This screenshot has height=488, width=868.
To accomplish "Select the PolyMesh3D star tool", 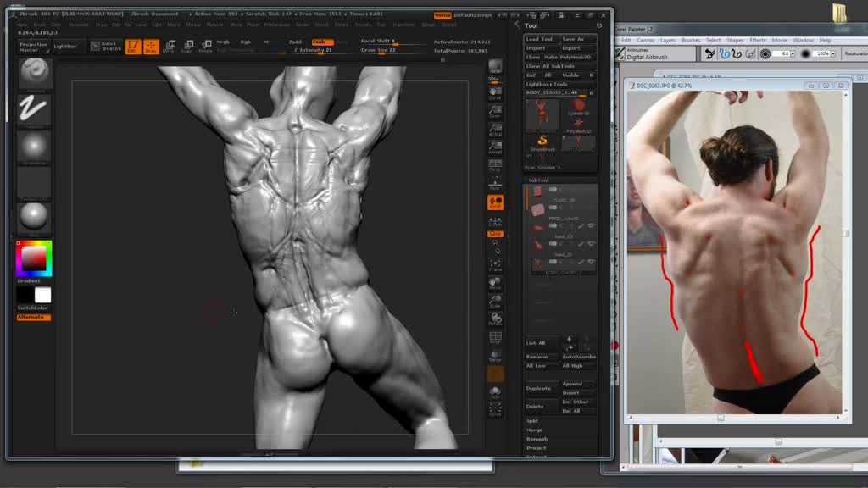I will 578,125.
